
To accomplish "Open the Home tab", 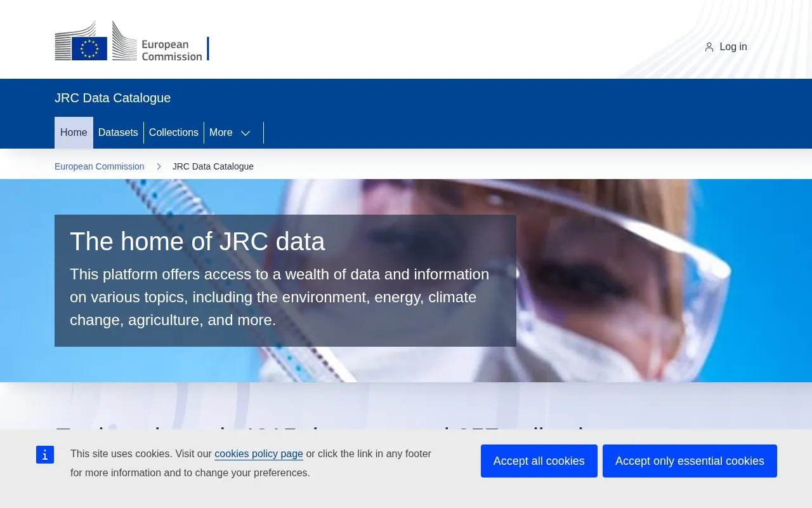I will [x=74, y=133].
